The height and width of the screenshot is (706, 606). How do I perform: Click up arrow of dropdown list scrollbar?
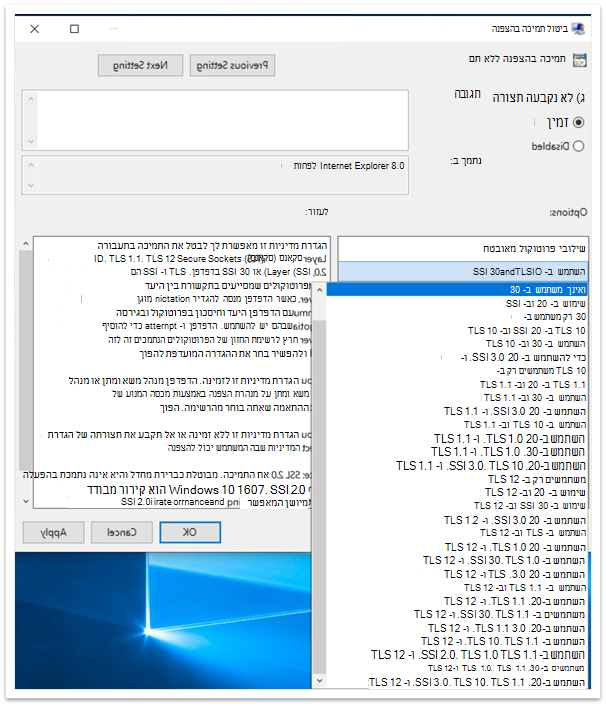[319, 290]
